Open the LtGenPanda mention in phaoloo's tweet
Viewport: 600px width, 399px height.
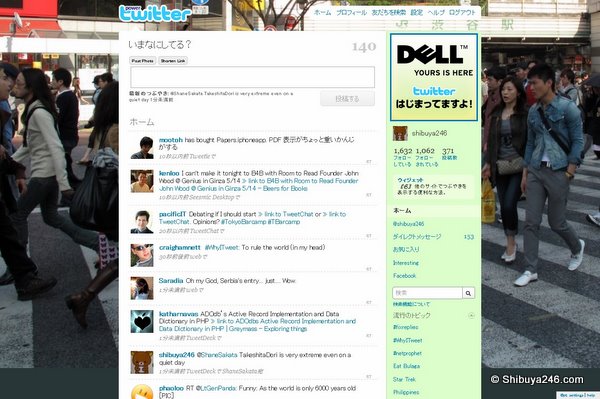pos(215,388)
